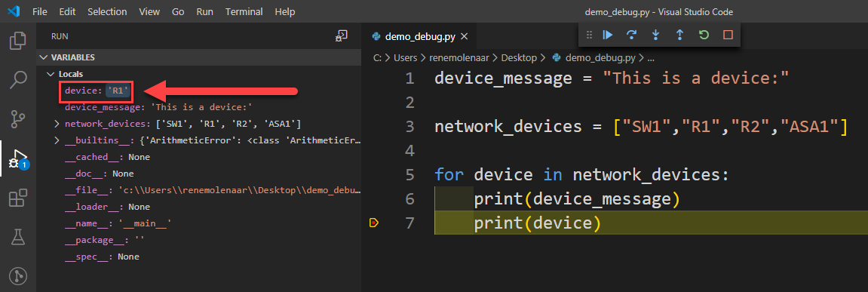This screenshot has width=868, height=292.
Task: Continue debugging with the play button
Action: [608, 35]
